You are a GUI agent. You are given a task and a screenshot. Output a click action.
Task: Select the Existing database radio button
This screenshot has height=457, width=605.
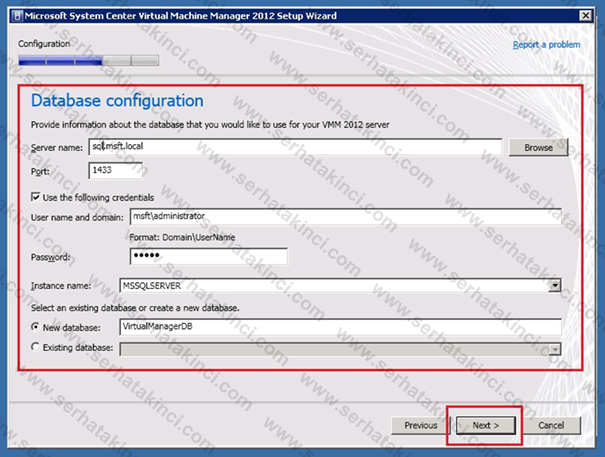point(35,347)
